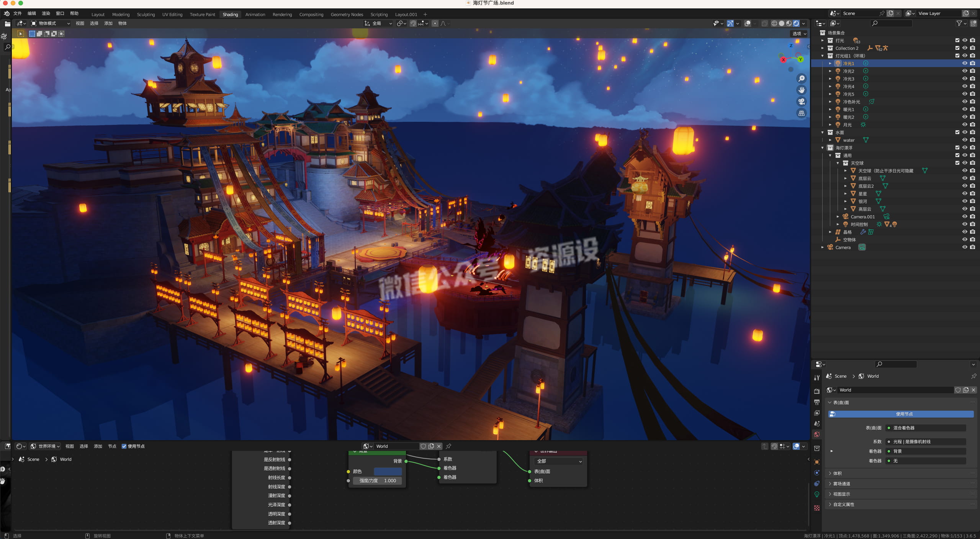Click the 使用节点 button in properties
Image resolution: width=980 pixels, height=539 pixels.
click(901, 414)
